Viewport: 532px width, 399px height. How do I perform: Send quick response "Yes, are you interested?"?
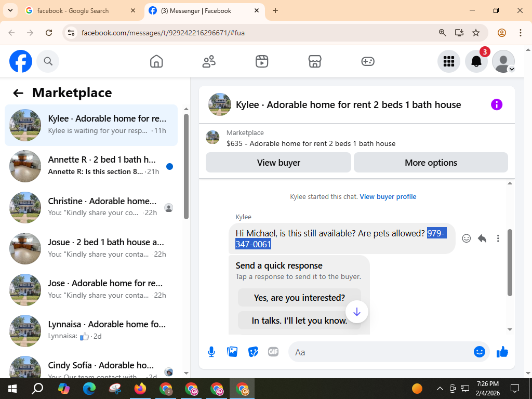pos(299,298)
